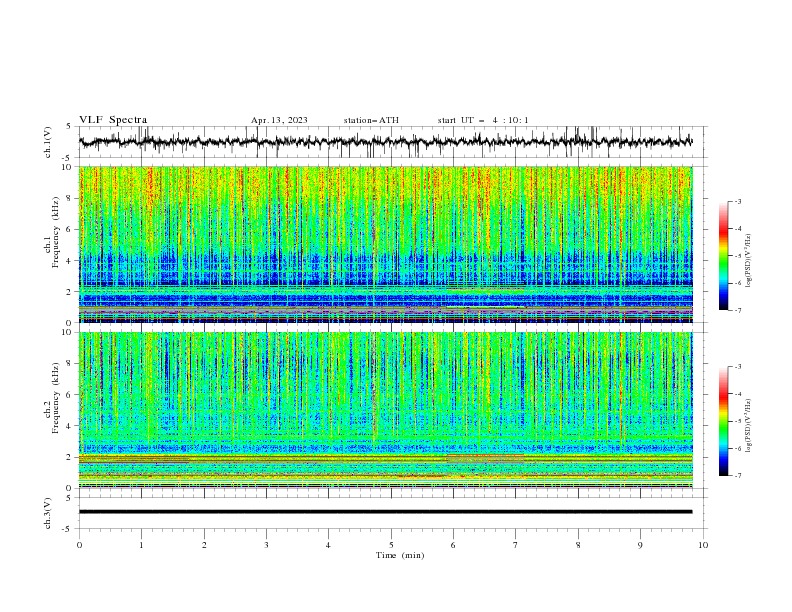Click the "-6" tick on the ch.1 color bar

[738, 283]
